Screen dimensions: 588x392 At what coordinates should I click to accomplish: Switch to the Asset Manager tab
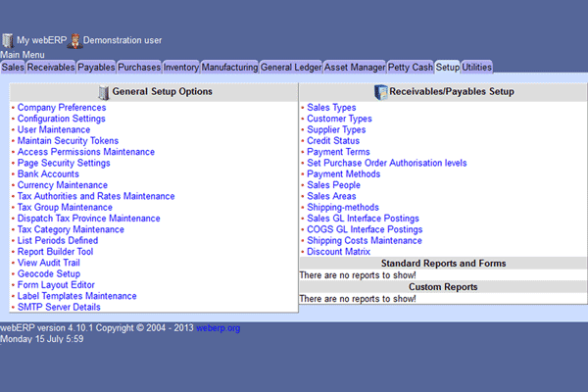pos(353,68)
